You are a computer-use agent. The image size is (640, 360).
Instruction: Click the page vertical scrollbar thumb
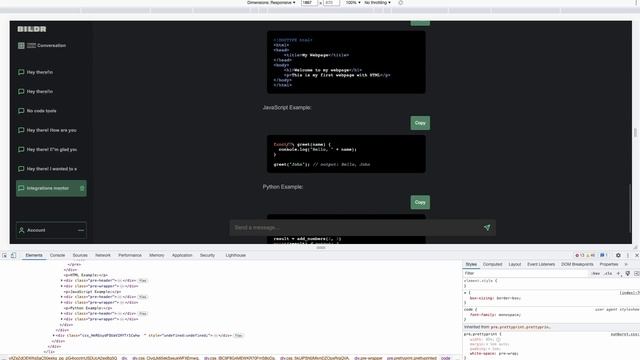click(x=630, y=208)
